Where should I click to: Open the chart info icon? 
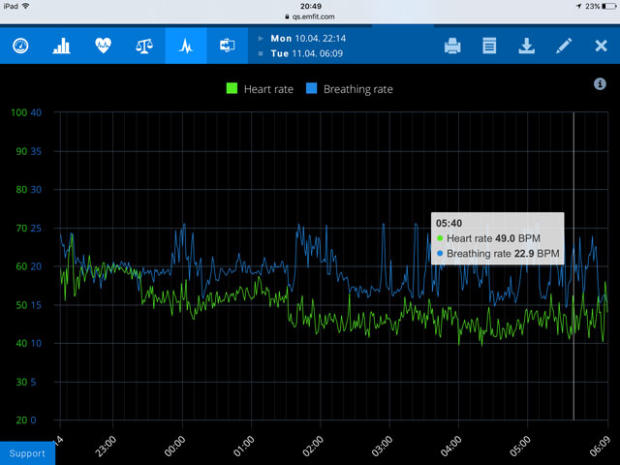[x=600, y=84]
